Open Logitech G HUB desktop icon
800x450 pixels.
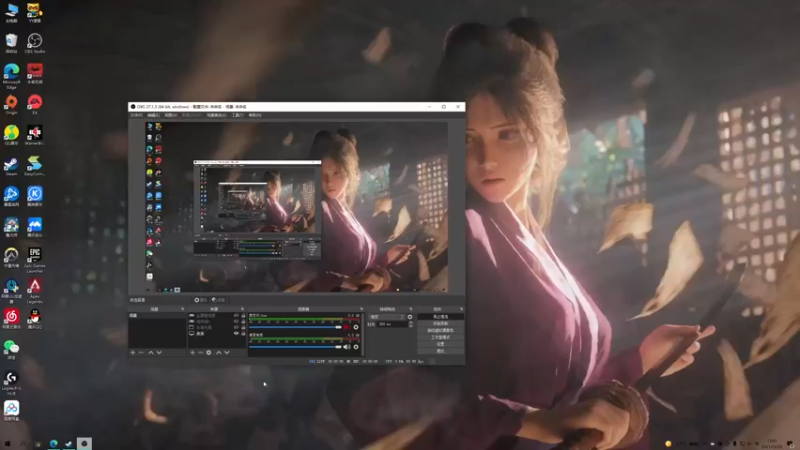coord(11,383)
